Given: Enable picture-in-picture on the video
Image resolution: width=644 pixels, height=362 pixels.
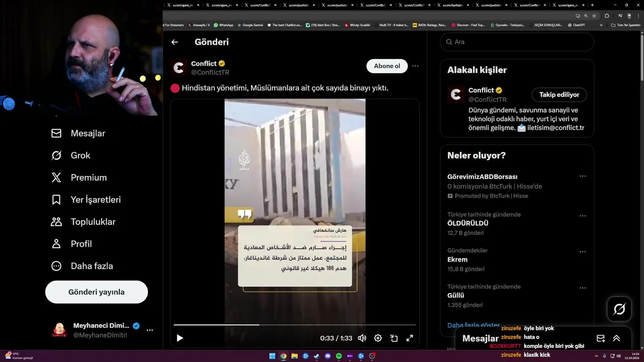Looking at the screenshot, I should [394, 338].
